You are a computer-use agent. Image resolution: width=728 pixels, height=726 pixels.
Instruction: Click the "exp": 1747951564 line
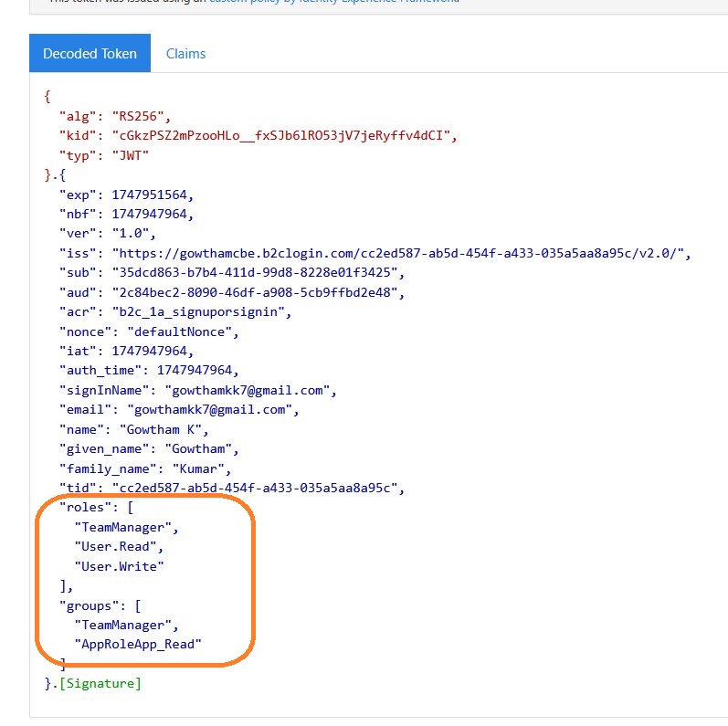tap(126, 195)
